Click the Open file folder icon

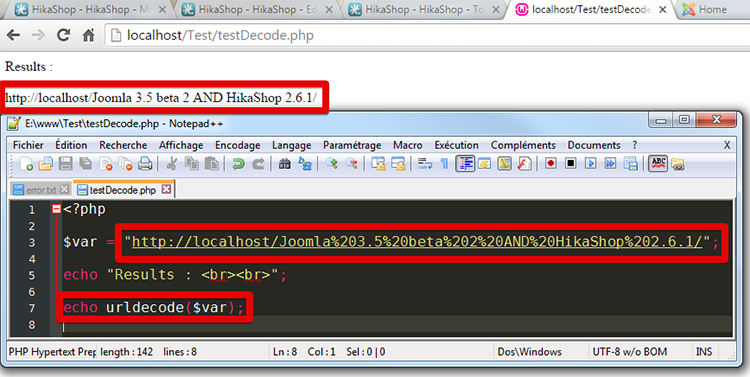[45, 164]
